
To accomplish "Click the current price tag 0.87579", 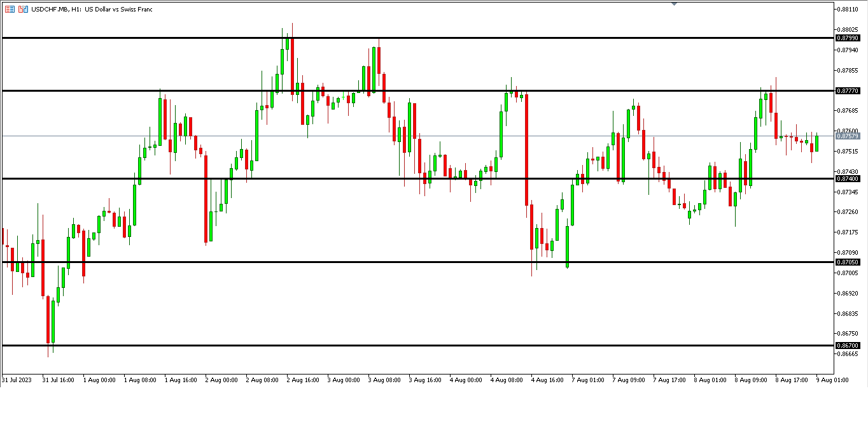I will coord(848,136).
